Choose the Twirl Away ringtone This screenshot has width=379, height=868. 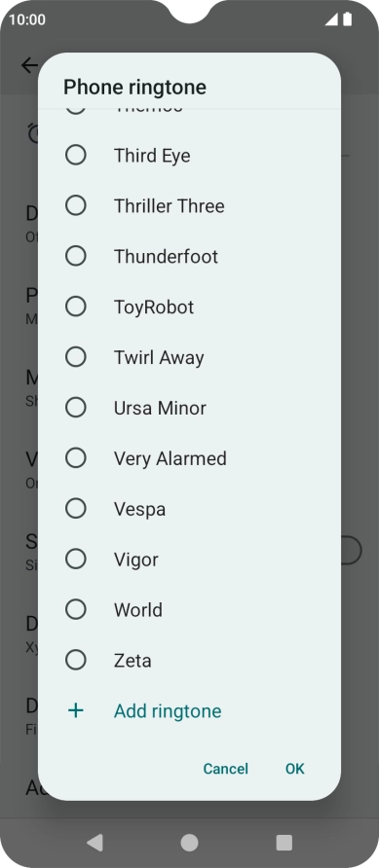[x=189, y=357]
